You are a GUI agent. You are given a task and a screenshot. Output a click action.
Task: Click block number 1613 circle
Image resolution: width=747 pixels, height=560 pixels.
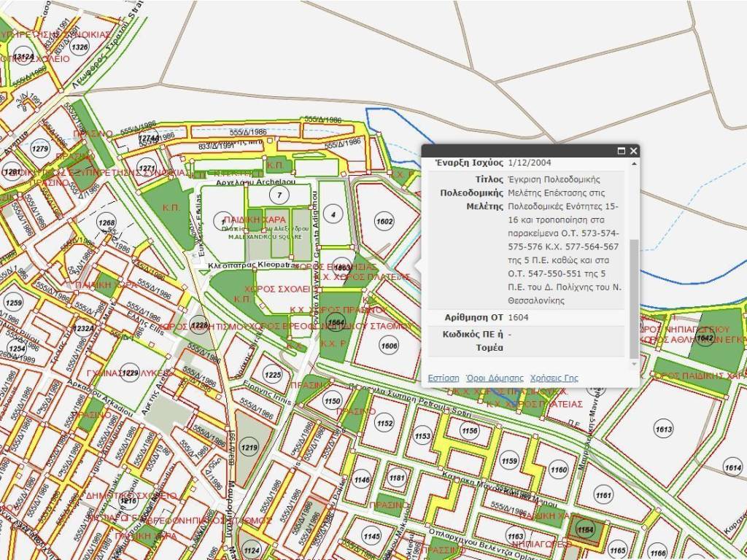(663, 430)
